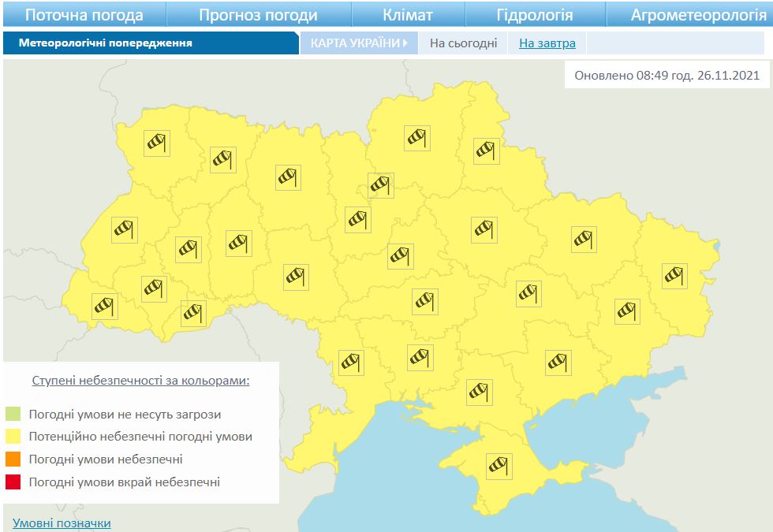Viewport: 773px width, 532px height.
Task: Select the wind warning in Sumy region
Action: (x=486, y=151)
